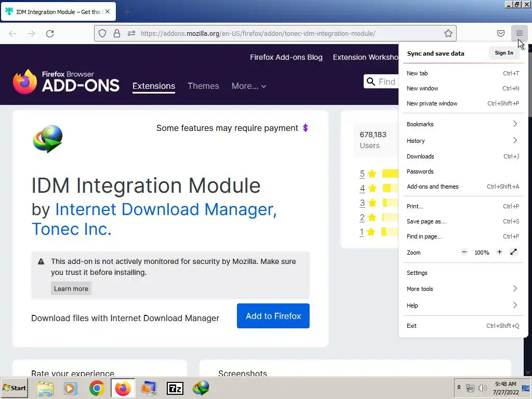
Task: Switch to the Themes section
Action: (x=203, y=86)
